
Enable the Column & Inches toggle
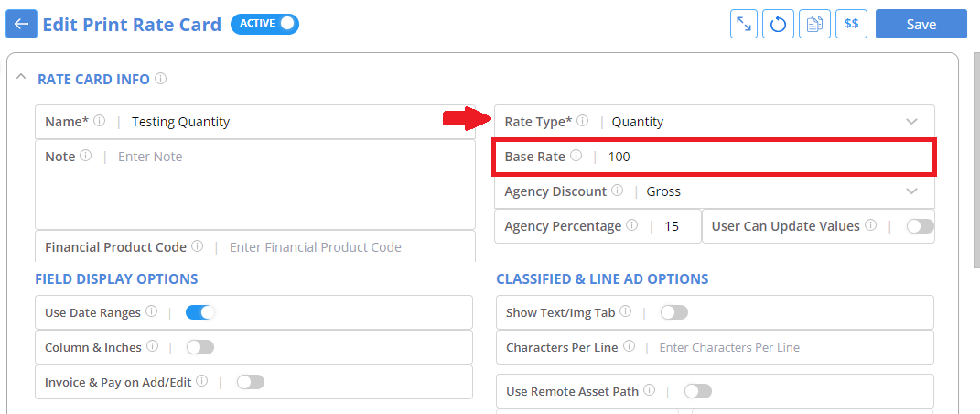click(200, 347)
